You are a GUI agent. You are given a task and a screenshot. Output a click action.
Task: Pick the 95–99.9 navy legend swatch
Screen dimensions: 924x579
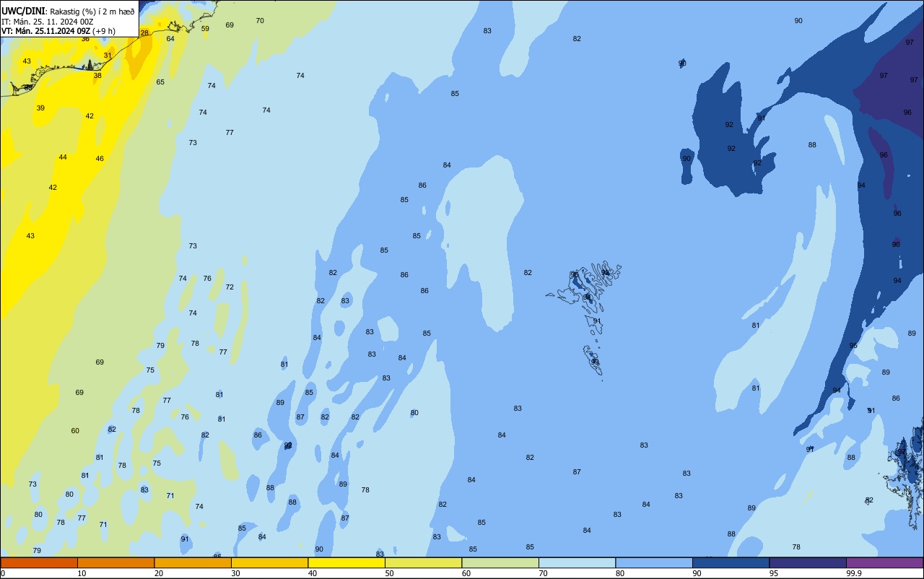pos(808,562)
